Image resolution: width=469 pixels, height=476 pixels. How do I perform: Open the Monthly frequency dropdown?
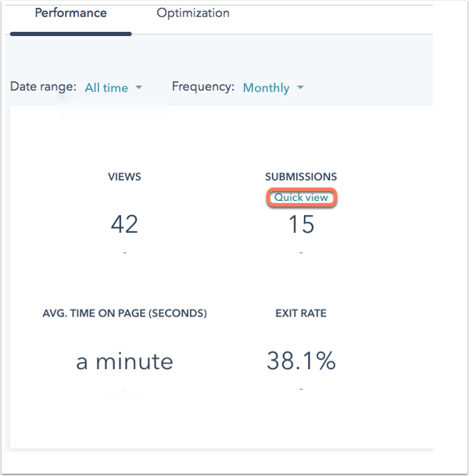pos(274,88)
